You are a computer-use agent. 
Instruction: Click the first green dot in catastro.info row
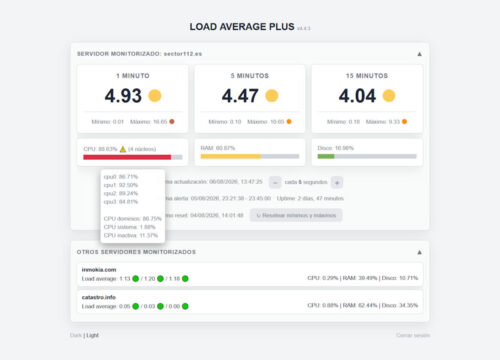tap(135, 306)
